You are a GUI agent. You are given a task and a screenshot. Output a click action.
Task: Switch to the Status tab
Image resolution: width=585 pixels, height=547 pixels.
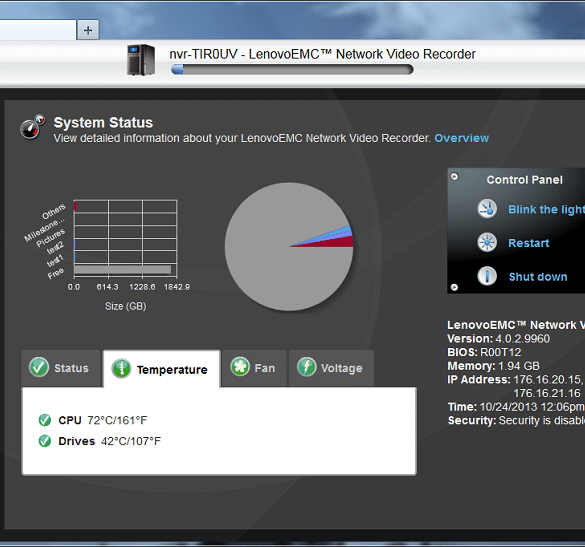(x=61, y=368)
